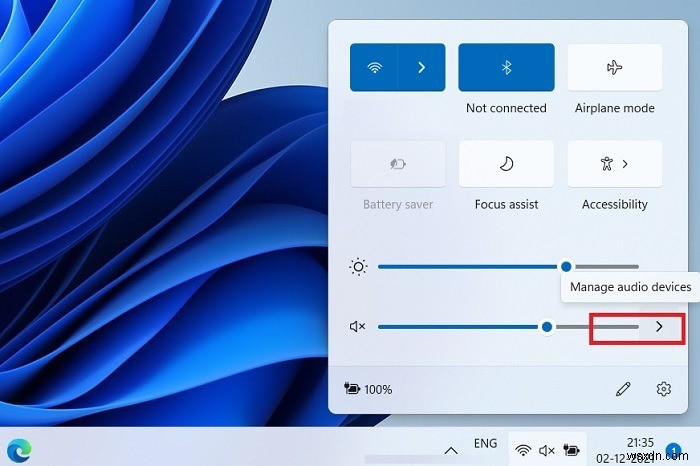Open Settings with the gear icon
Viewport: 700px width, 466px height.
pyautogui.click(x=664, y=389)
